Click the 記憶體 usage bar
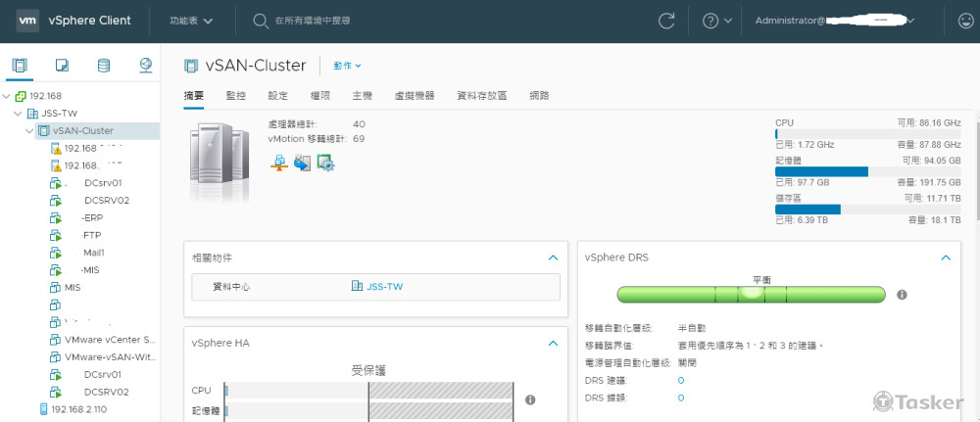This screenshot has height=422, width=980. tap(867, 171)
